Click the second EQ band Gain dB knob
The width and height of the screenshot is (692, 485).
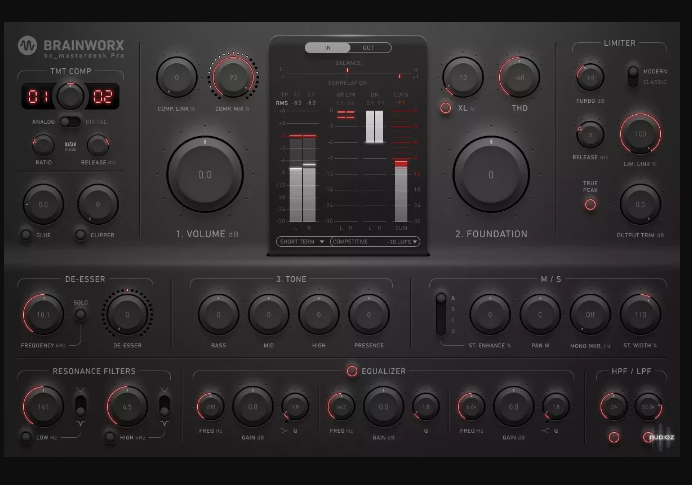(383, 406)
